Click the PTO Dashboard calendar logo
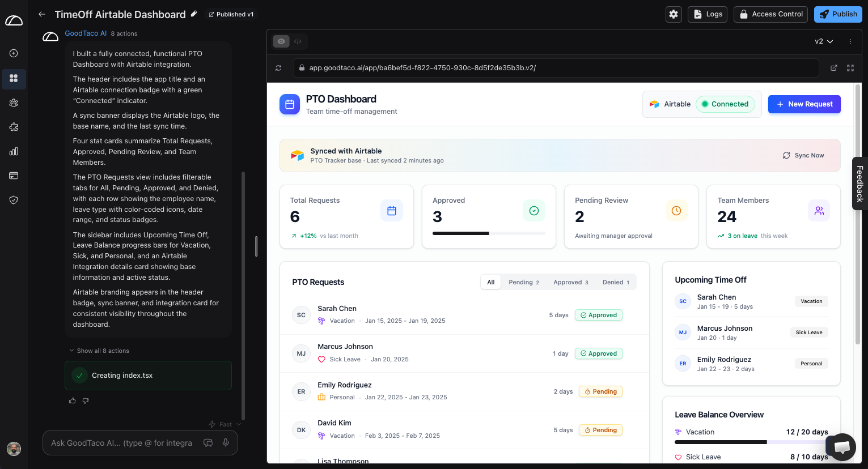 tap(290, 104)
